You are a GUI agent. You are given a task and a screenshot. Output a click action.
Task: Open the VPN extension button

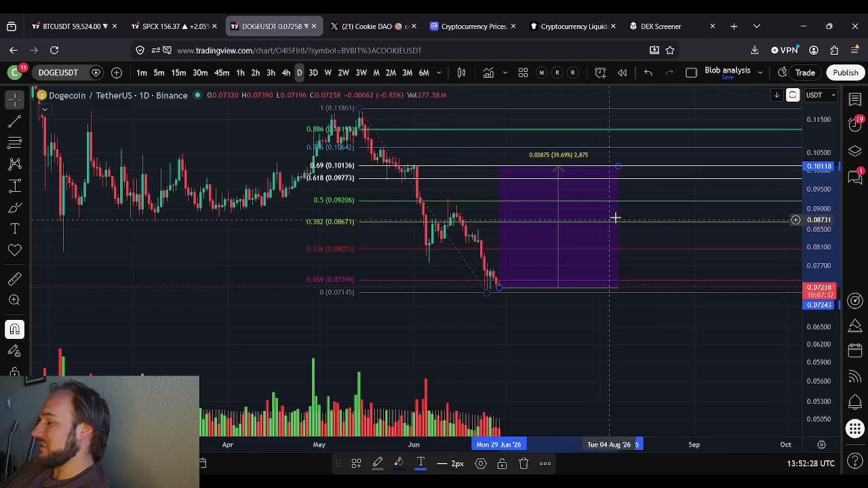785,50
